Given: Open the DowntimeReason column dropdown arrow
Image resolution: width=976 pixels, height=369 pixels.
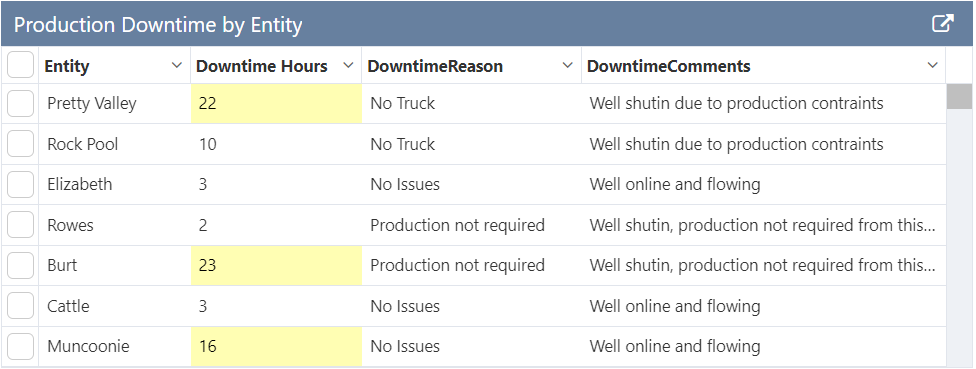Looking at the screenshot, I should click(568, 65).
